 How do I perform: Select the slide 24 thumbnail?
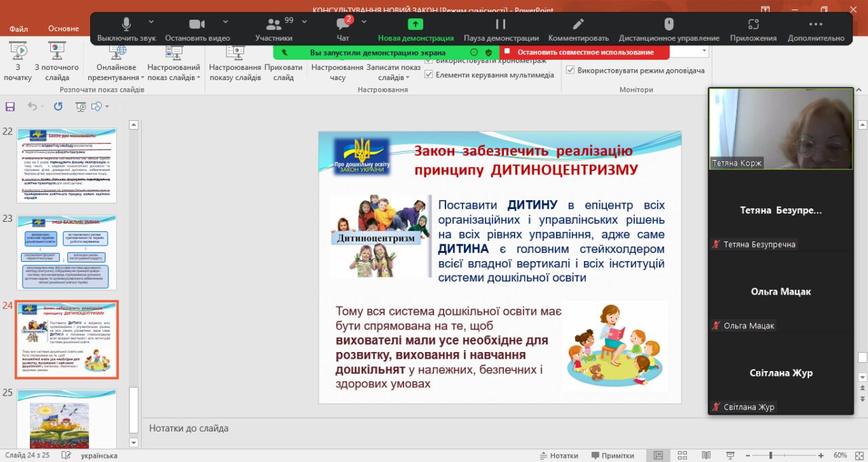[66, 340]
